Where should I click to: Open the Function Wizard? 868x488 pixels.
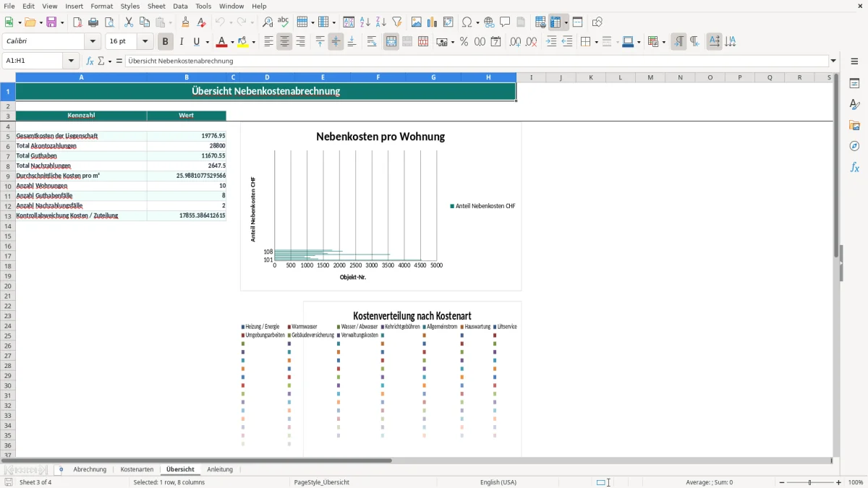[90, 61]
